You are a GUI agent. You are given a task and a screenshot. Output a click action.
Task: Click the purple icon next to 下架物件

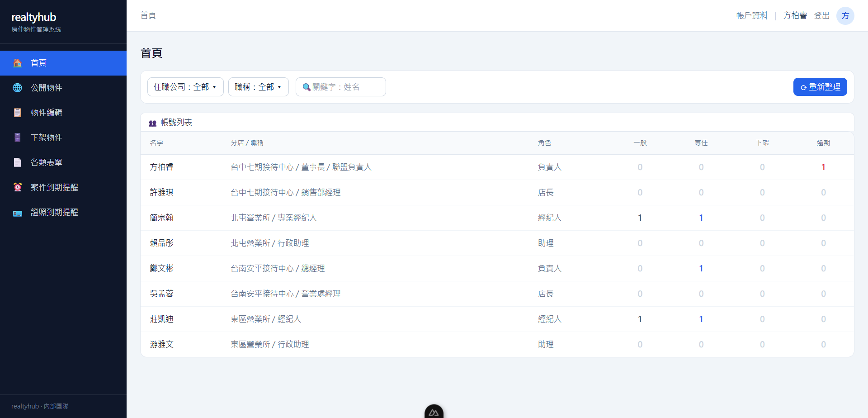(18, 138)
